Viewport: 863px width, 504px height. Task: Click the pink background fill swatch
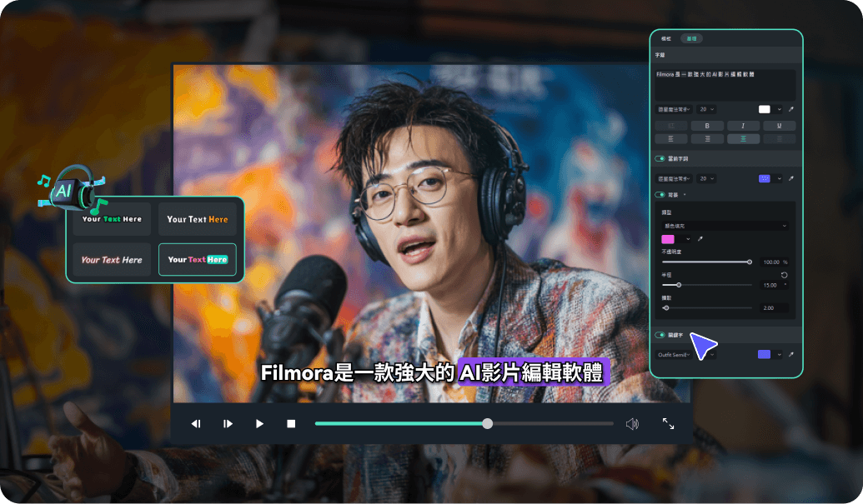668,239
